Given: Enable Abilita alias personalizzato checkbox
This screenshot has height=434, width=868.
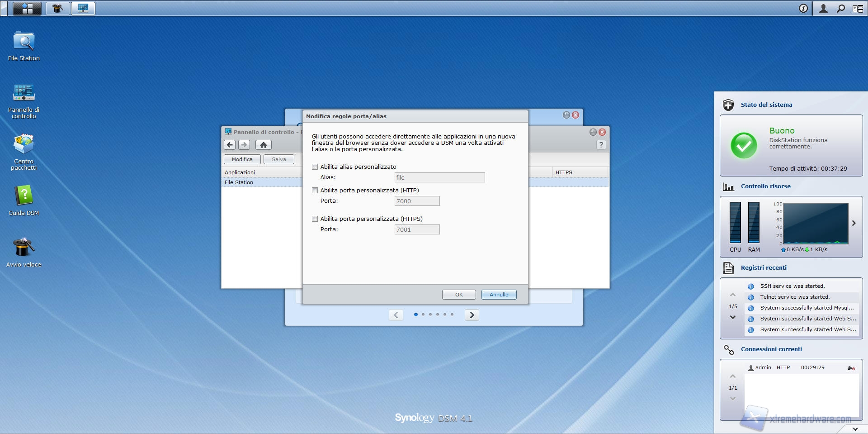Looking at the screenshot, I should coord(315,167).
